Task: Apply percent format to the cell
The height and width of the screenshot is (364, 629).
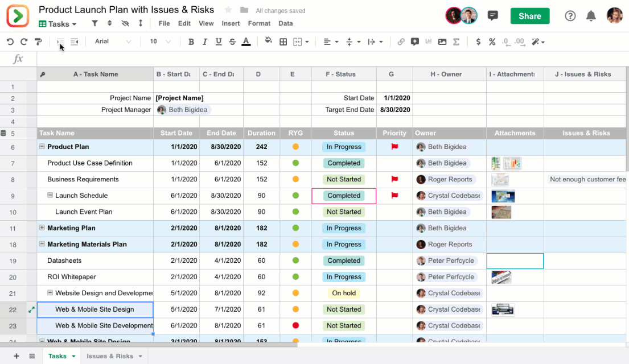Action: (492, 42)
